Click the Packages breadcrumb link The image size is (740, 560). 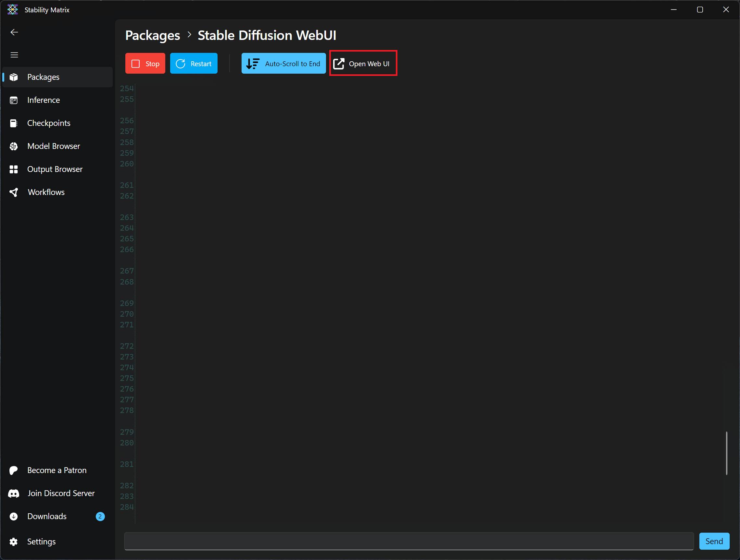(x=152, y=35)
